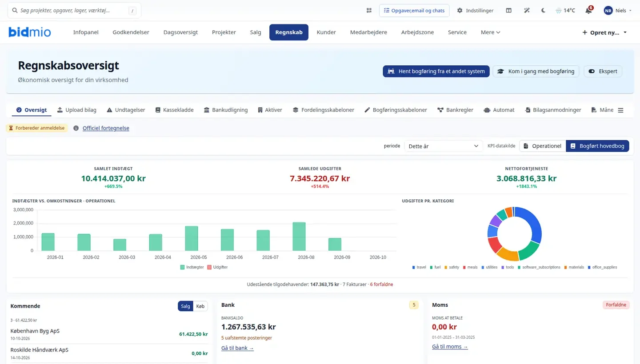Switch to the Bankudligning tab
The image size is (640, 364).
click(225, 110)
